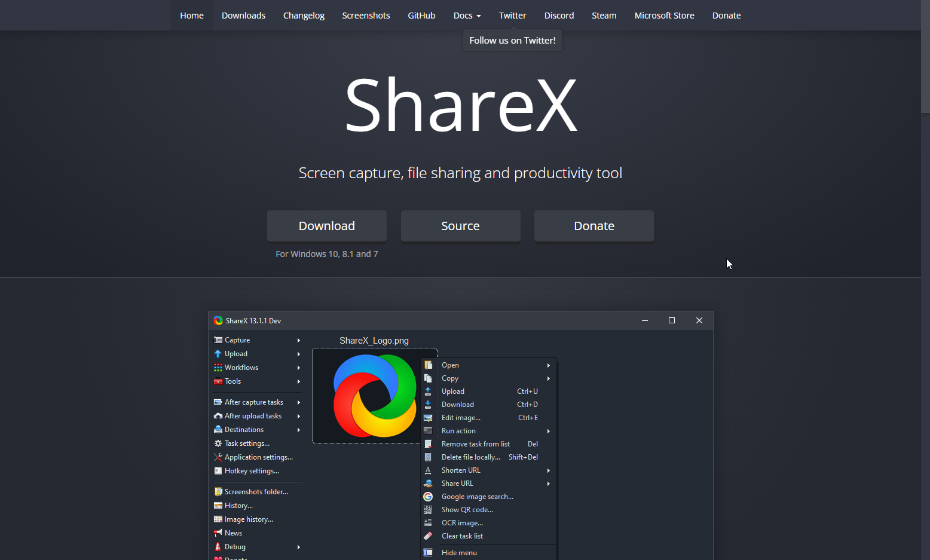Click the Share URL icon
930x560 pixels.
pyautogui.click(x=428, y=484)
